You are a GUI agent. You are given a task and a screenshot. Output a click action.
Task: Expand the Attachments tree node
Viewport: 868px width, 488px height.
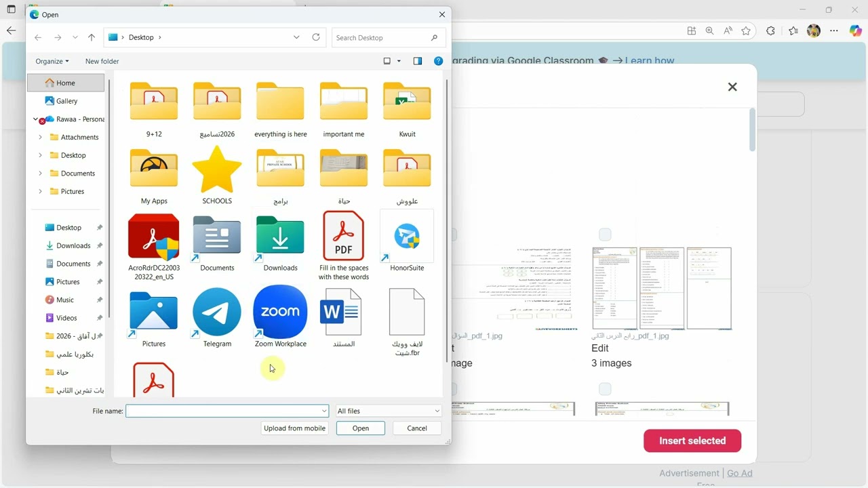pyautogui.click(x=40, y=137)
